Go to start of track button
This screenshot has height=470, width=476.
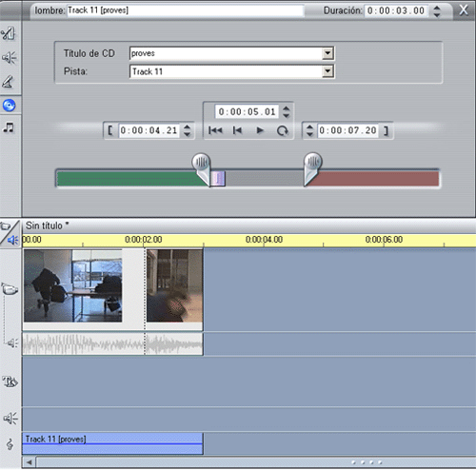point(215,130)
